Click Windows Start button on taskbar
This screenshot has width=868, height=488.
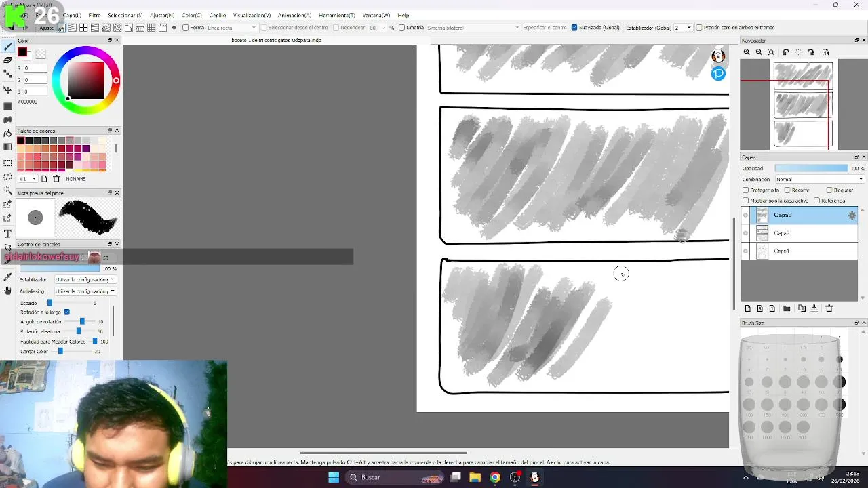334,477
